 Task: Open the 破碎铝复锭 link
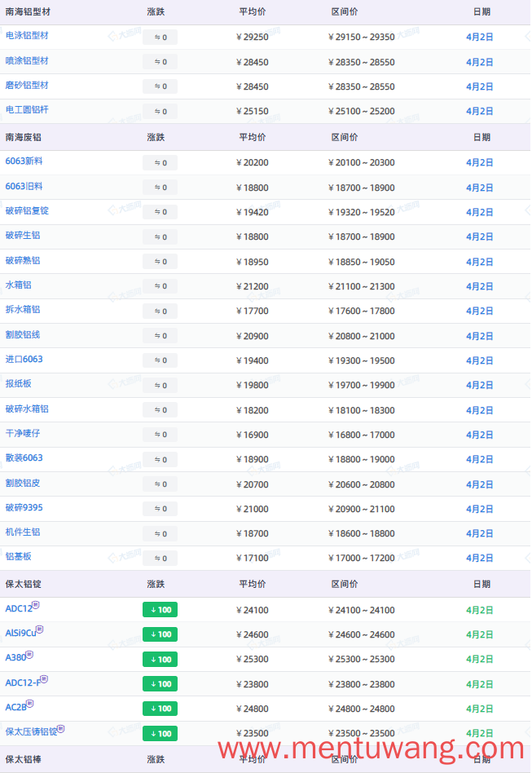pos(27,211)
